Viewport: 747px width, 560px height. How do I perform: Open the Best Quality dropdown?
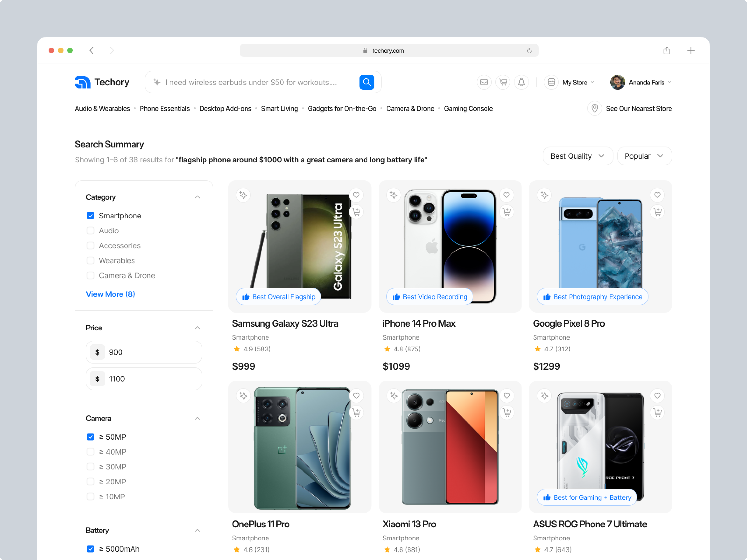578,156
